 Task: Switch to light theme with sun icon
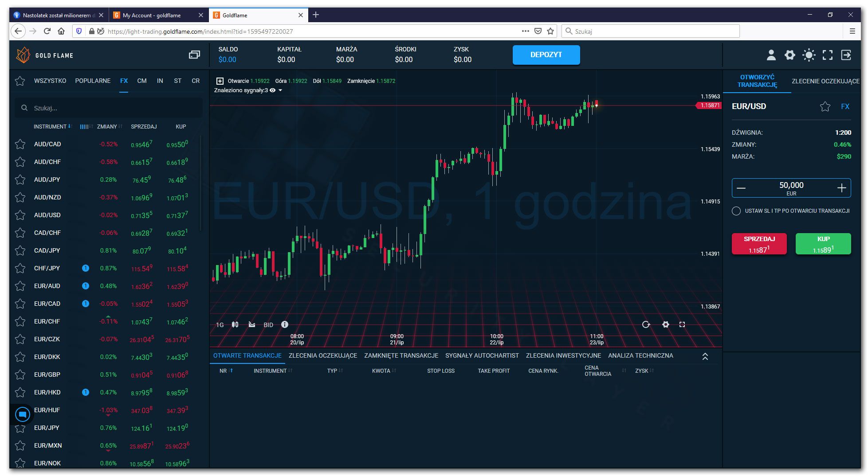click(809, 55)
